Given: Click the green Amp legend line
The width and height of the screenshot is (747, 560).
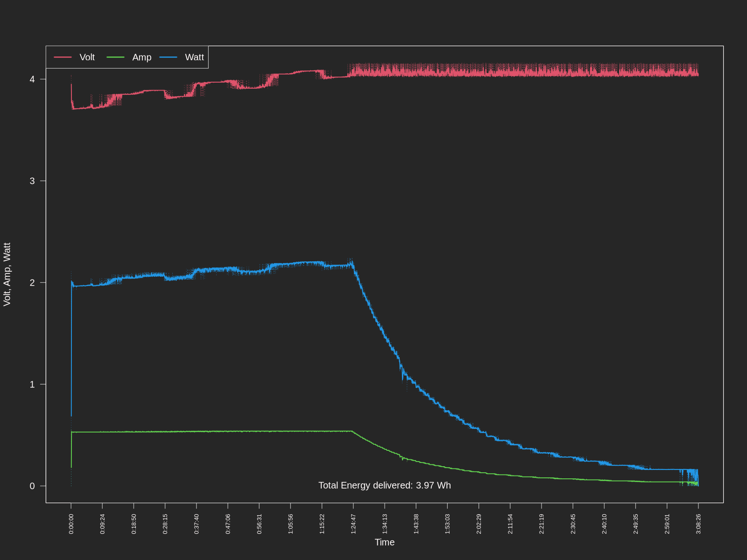Looking at the screenshot, I should [116, 57].
